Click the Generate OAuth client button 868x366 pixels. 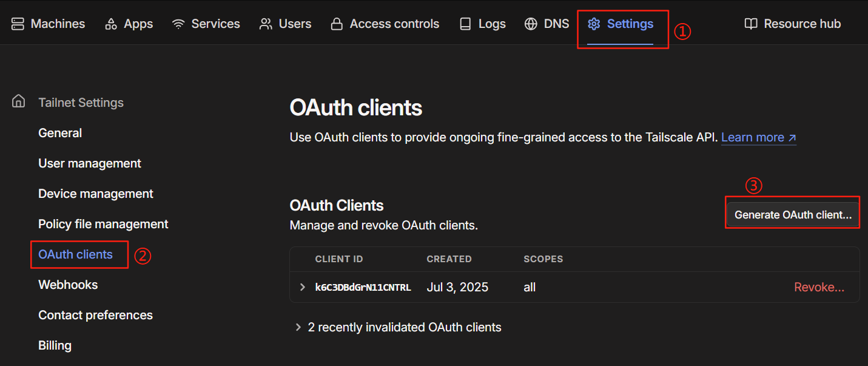[793, 215]
